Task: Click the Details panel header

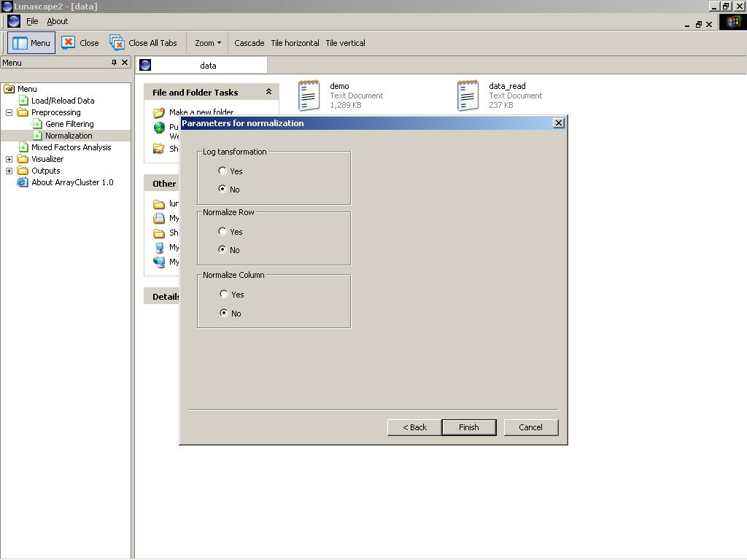Action: [x=162, y=296]
